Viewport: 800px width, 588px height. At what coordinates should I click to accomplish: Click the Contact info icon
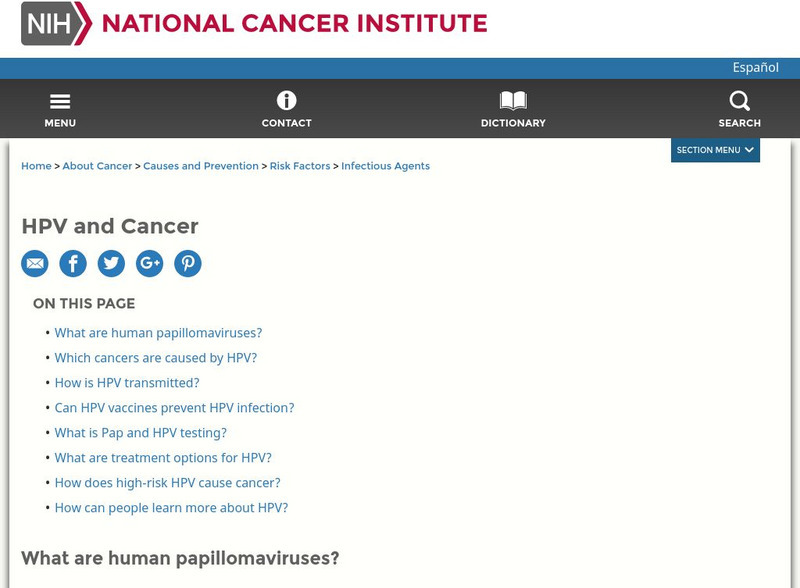[x=287, y=100]
